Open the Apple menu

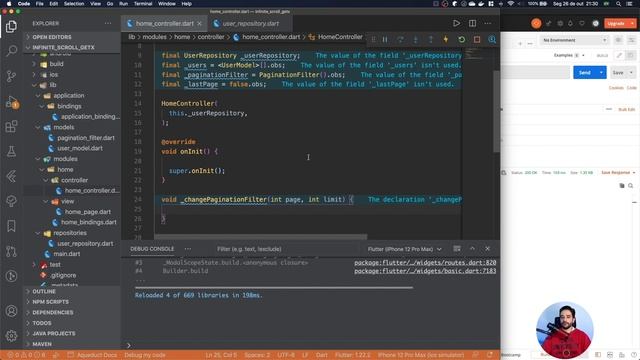(x=9, y=4)
